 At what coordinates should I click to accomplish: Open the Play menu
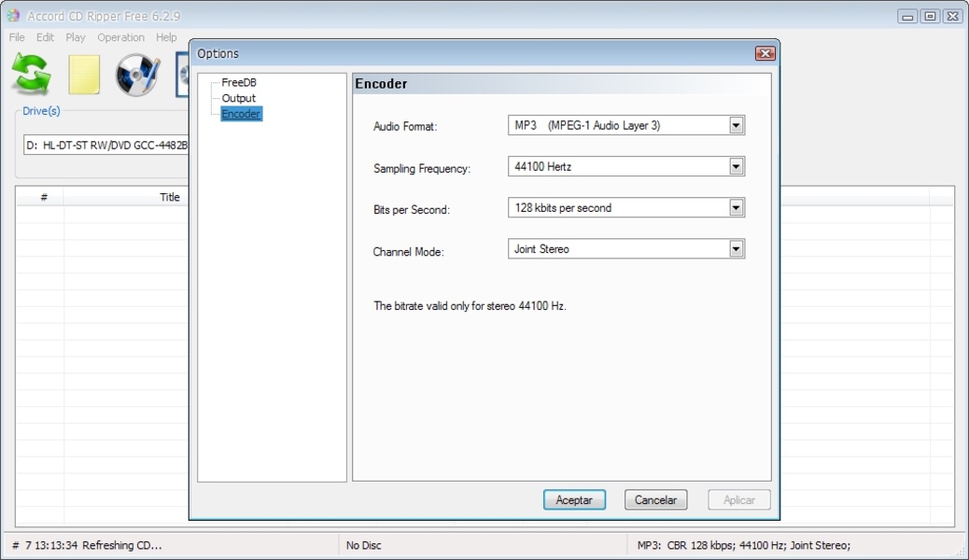pos(76,37)
